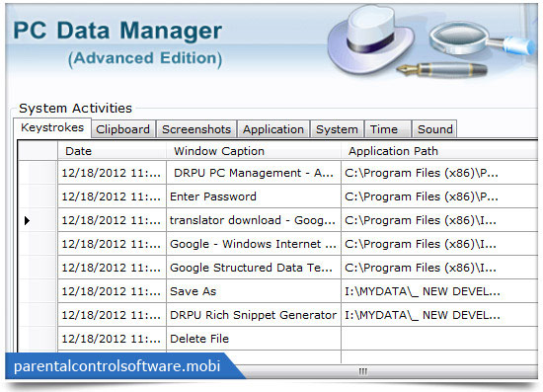Select the Application tab

(273, 129)
